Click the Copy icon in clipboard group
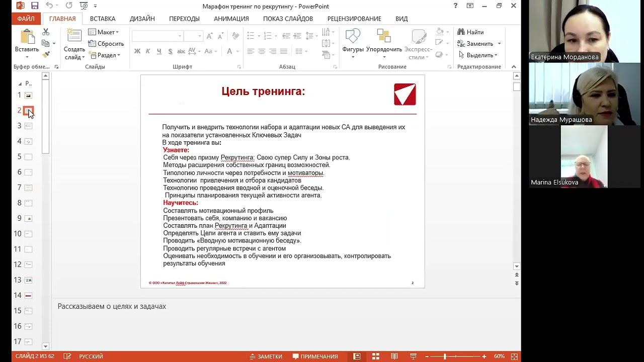The height and width of the screenshot is (362, 644). 45,44
